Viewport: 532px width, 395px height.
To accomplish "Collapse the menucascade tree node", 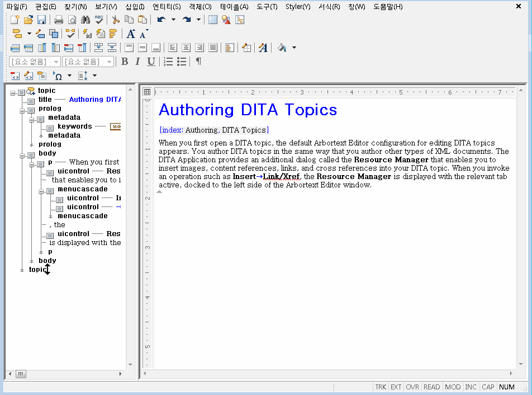I will point(41,191).
